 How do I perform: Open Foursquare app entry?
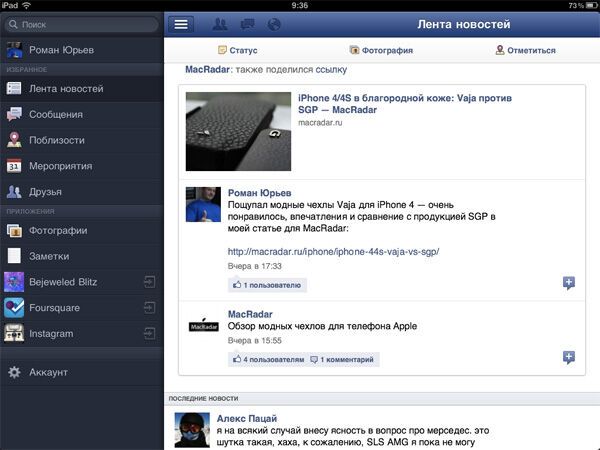point(82,308)
